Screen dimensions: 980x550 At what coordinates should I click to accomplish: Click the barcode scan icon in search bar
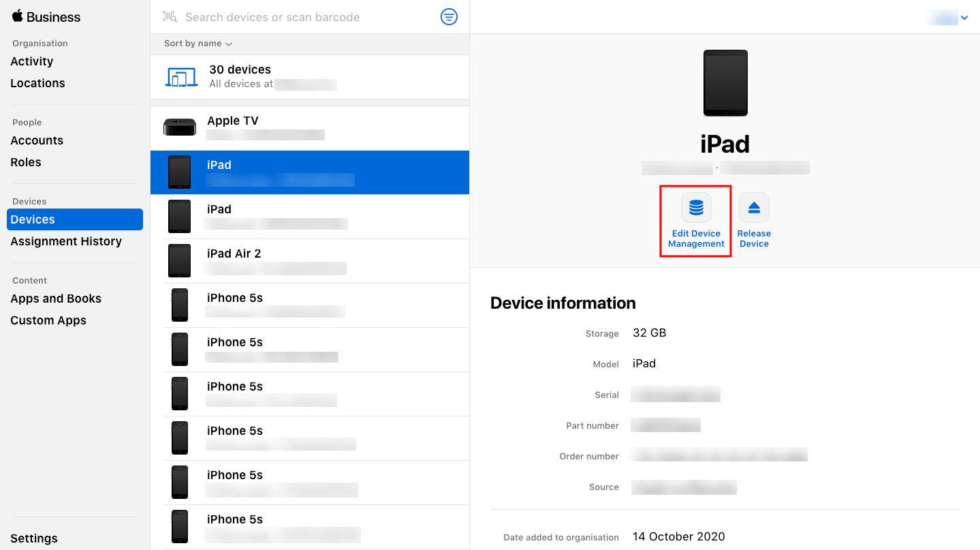[170, 17]
